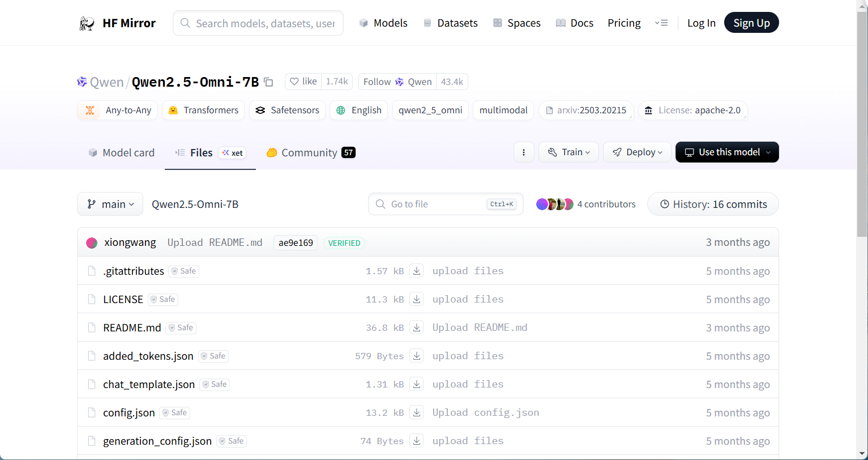Expand the main branch dropdown
This screenshot has height=460, width=868.
pos(110,204)
